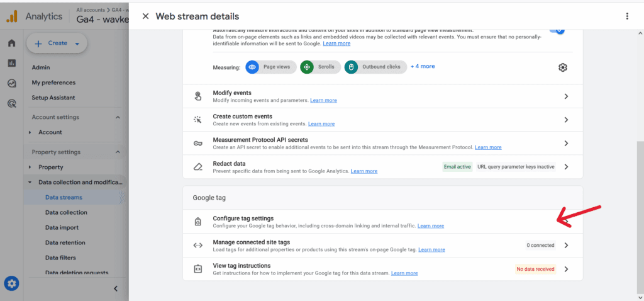Click the Configure tag settings title
This screenshot has width=644, height=301.
click(243, 219)
